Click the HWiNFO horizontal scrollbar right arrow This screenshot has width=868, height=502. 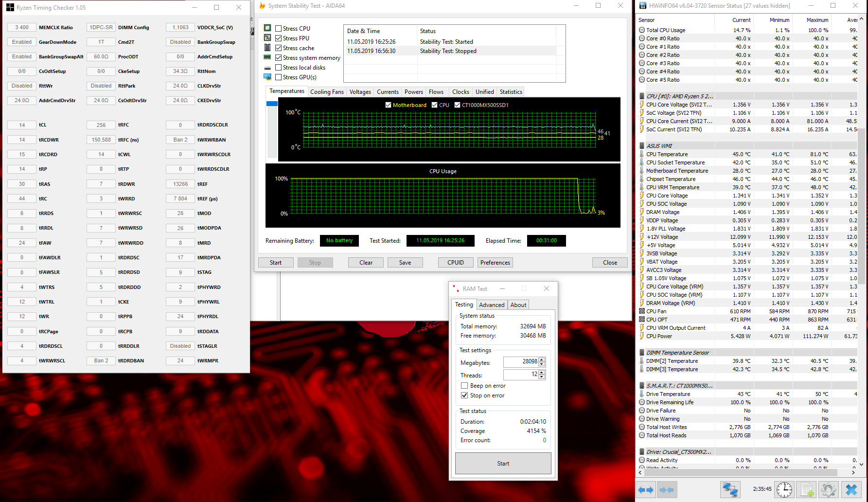click(853, 472)
